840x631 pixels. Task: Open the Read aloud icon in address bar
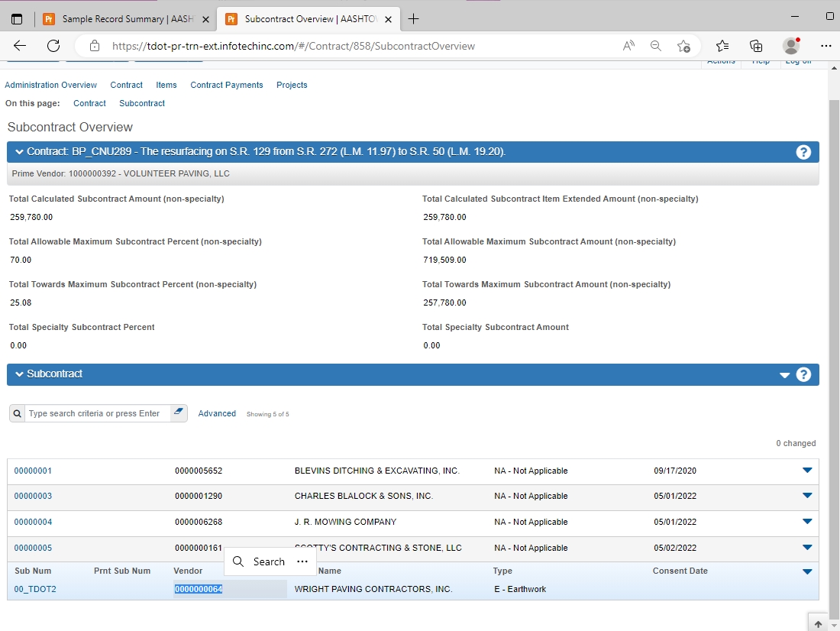pos(628,46)
